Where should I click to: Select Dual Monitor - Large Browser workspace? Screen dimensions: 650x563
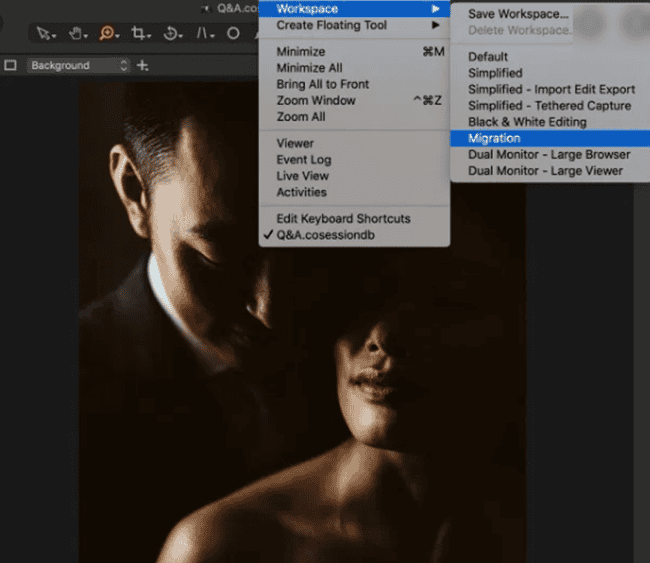click(550, 155)
